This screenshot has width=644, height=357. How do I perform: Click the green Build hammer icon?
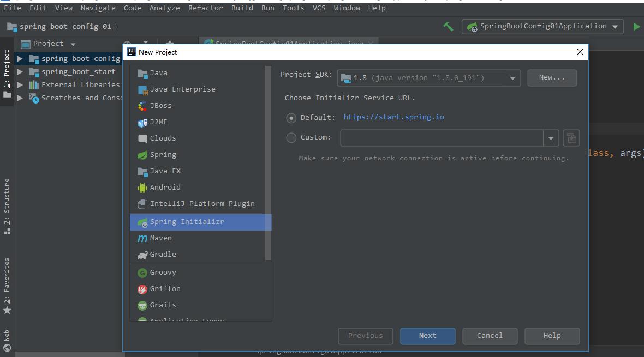(x=448, y=27)
